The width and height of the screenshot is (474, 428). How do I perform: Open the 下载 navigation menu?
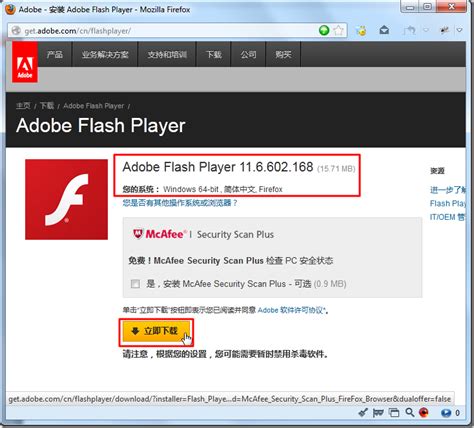tap(214, 54)
